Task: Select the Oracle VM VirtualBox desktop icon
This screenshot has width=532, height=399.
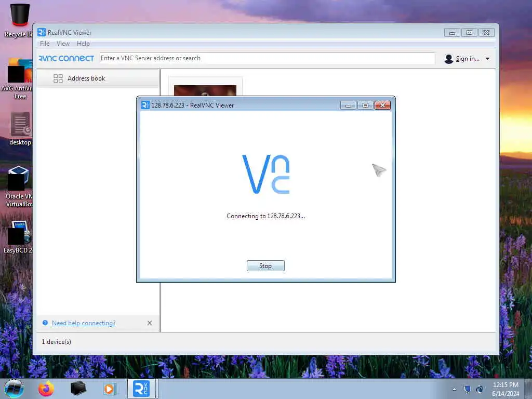Action: [x=19, y=187]
